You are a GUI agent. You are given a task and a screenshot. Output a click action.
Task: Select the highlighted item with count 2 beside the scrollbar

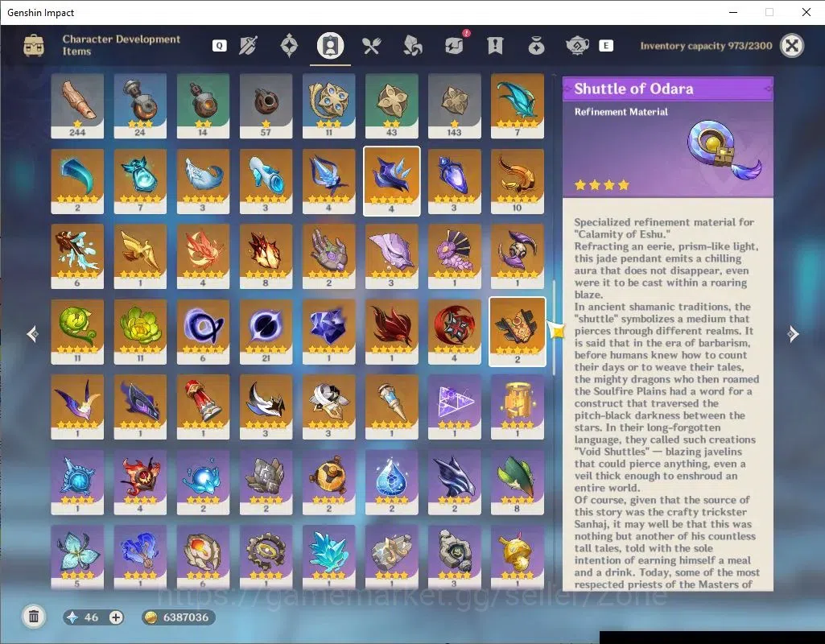(518, 332)
